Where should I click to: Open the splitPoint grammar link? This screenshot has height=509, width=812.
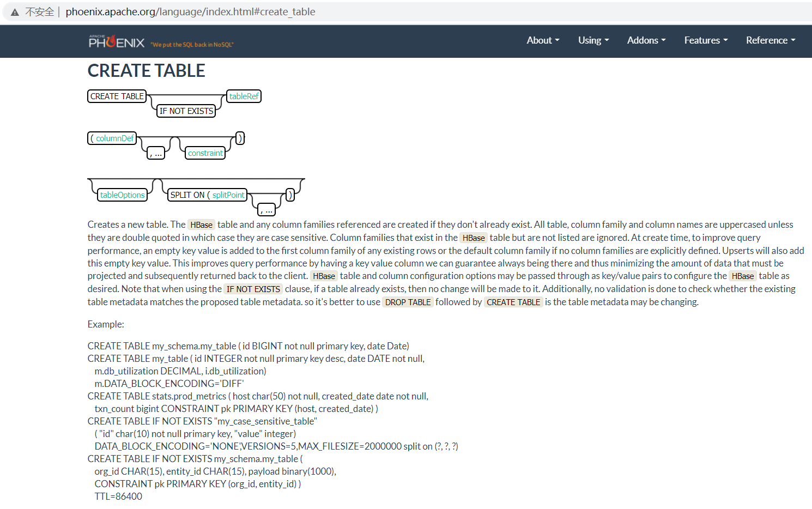[x=228, y=195]
